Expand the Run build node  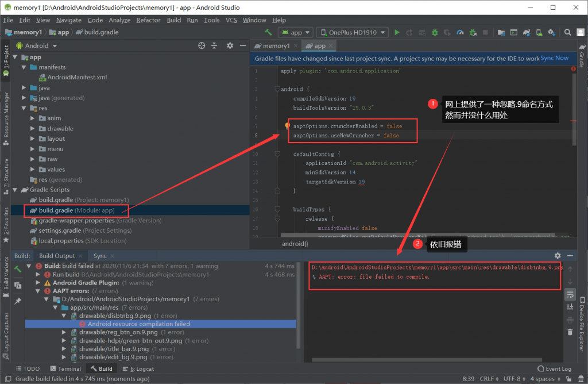tap(37, 274)
